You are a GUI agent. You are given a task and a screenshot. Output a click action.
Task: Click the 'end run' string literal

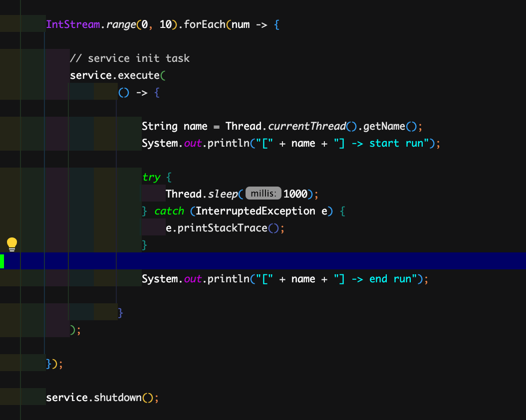pos(376,279)
